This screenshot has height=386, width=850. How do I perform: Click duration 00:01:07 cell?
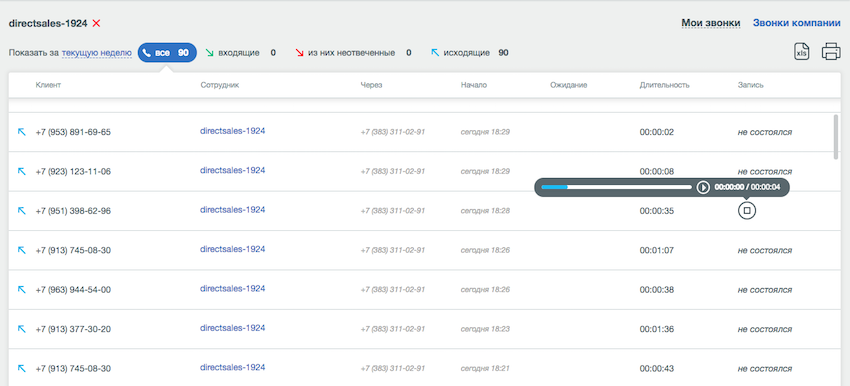pyautogui.click(x=656, y=250)
